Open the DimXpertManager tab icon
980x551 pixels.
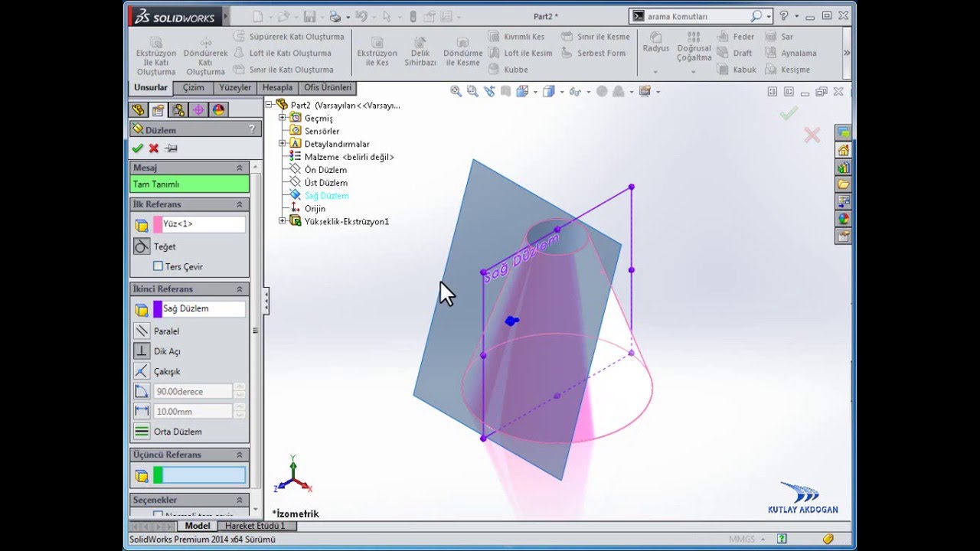tap(198, 110)
